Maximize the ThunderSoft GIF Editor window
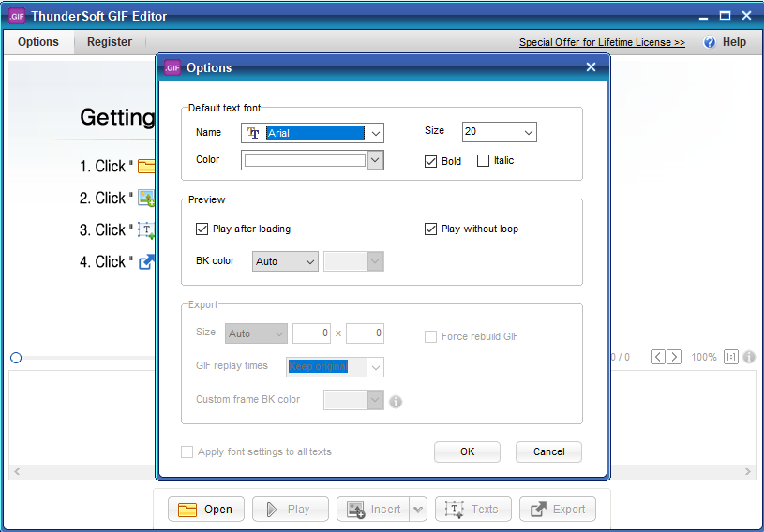This screenshot has width=764, height=532. [725, 16]
